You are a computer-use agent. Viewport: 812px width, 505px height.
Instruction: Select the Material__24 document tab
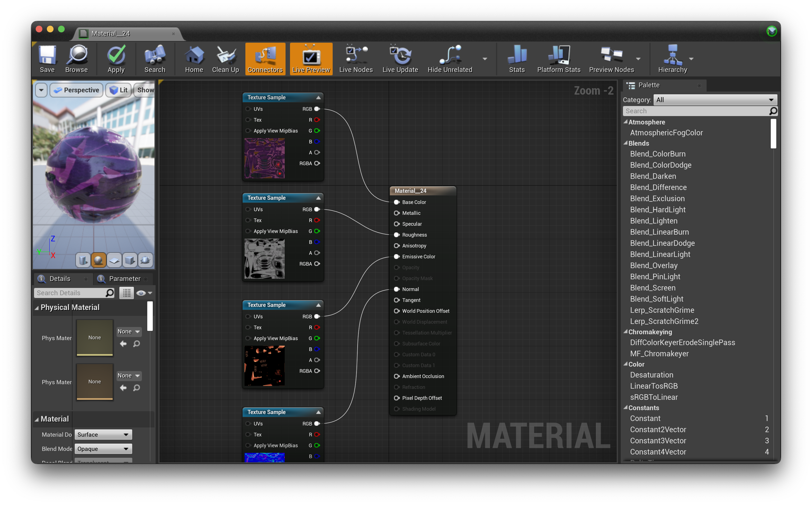(110, 33)
